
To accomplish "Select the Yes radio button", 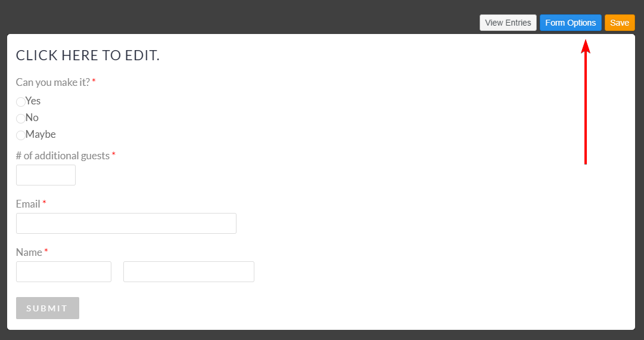I will tap(21, 102).
